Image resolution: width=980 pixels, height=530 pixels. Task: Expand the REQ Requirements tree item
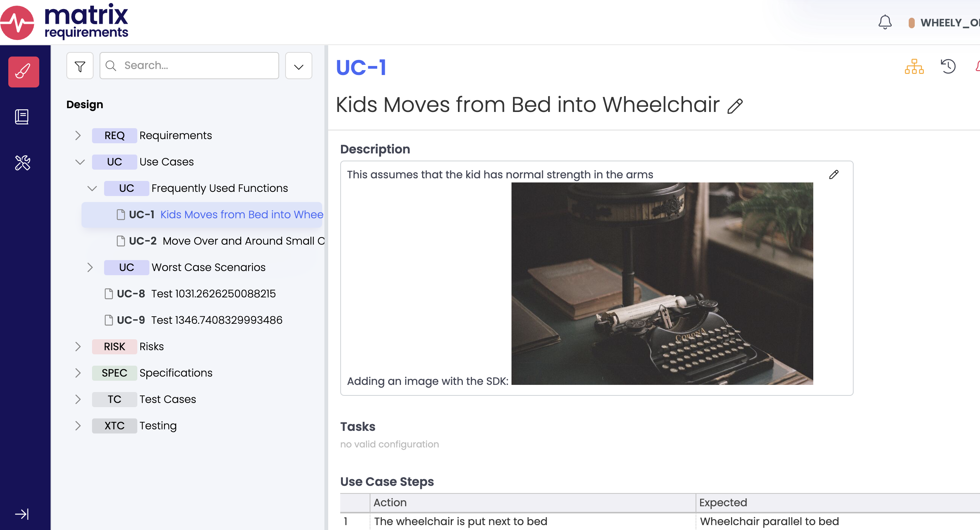(x=78, y=135)
